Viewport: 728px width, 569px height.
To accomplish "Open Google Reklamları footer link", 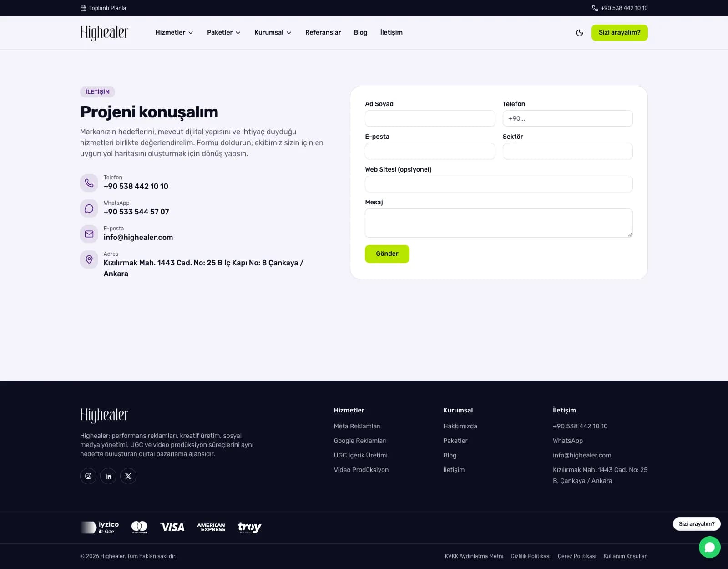I will [x=360, y=441].
